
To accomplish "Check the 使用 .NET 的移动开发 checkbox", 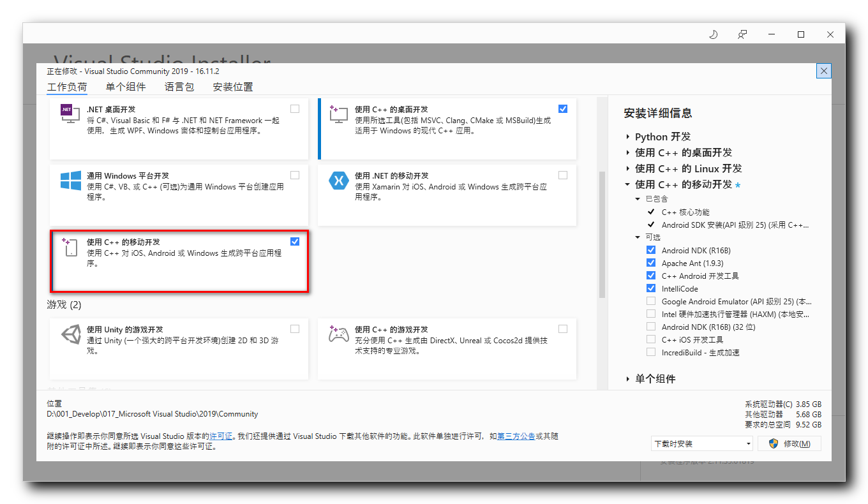I will point(562,175).
